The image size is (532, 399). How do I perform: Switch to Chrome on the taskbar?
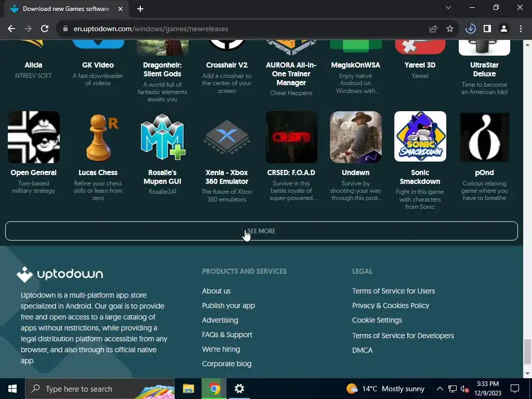coord(214,389)
